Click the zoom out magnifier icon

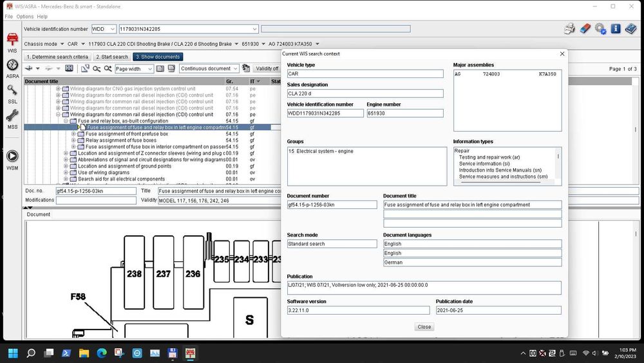pyautogui.click(x=97, y=69)
